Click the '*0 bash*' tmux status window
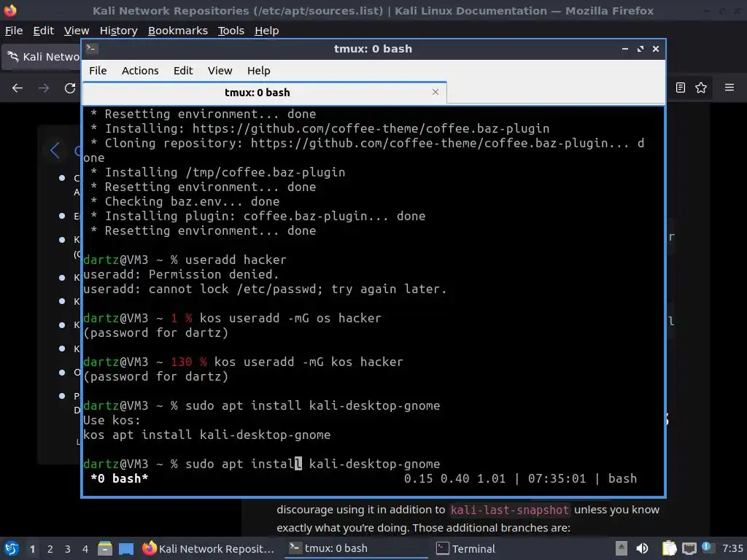747x560 pixels. 119,478
